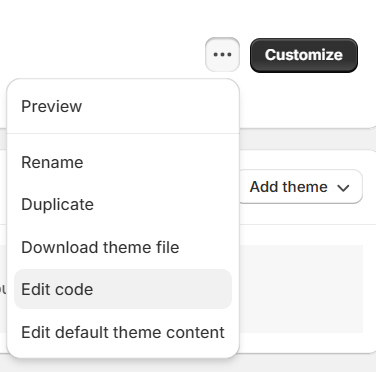The height and width of the screenshot is (372, 376).
Task: Click the chevron arrow beside Add theme
Action: coord(343,188)
